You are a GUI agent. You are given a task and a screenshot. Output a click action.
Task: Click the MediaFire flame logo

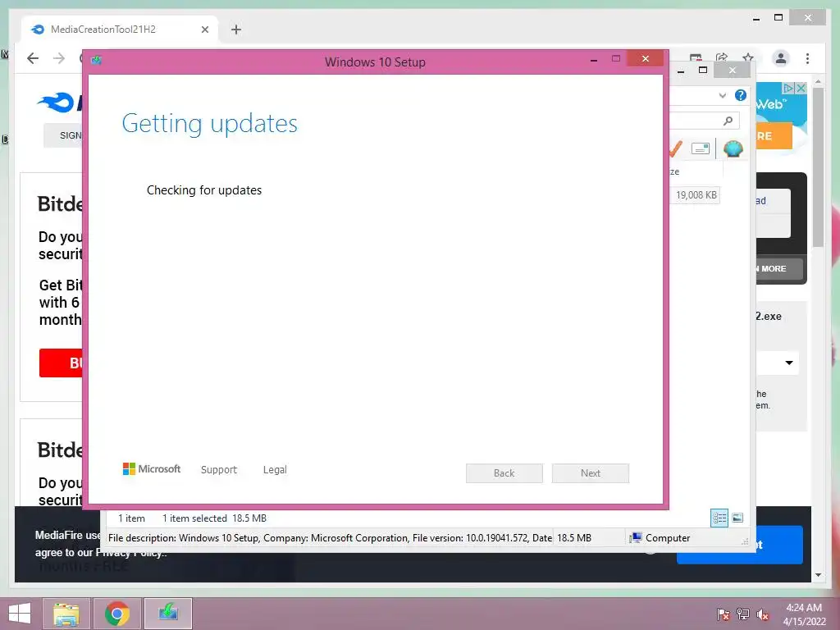click(x=56, y=102)
